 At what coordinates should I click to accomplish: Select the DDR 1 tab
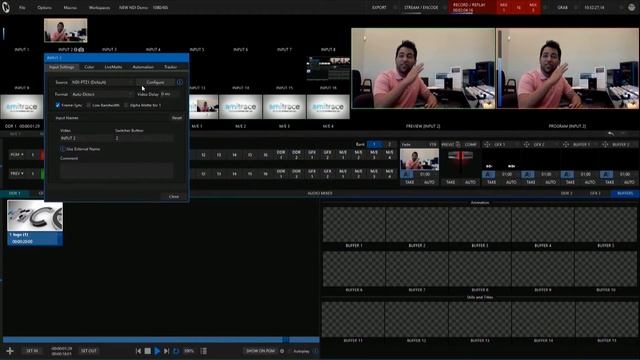pos(15,193)
